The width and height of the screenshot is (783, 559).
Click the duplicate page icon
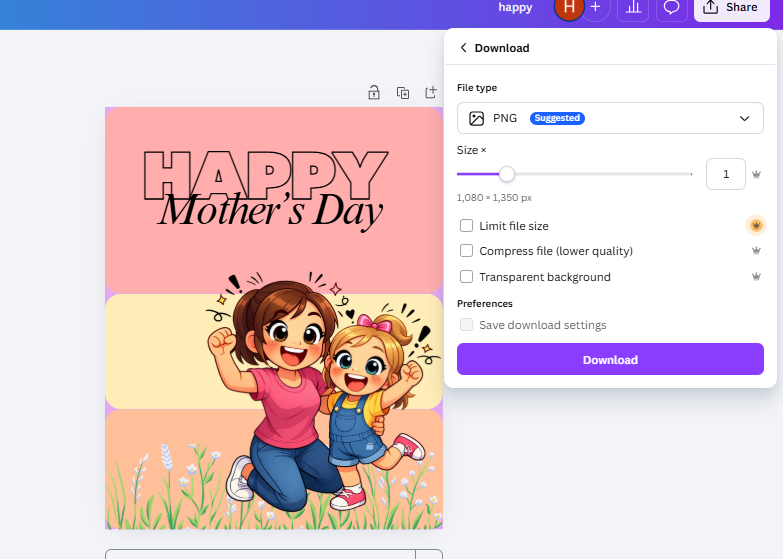coord(402,93)
